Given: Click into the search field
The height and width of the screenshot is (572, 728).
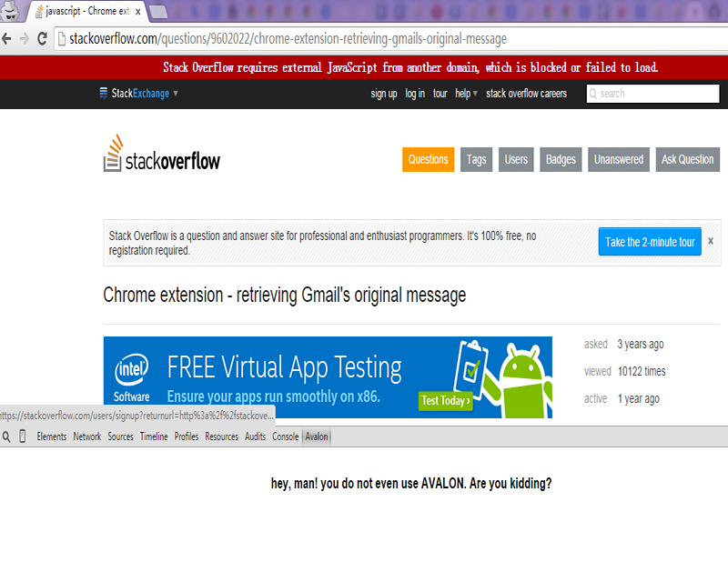Looking at the screenshot, I should click(x=652, y=94).
